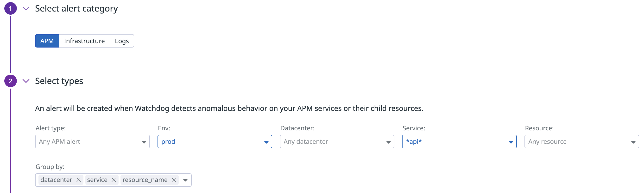
Task: Open the Alert type dropdown
Action: tap(92, 142)
